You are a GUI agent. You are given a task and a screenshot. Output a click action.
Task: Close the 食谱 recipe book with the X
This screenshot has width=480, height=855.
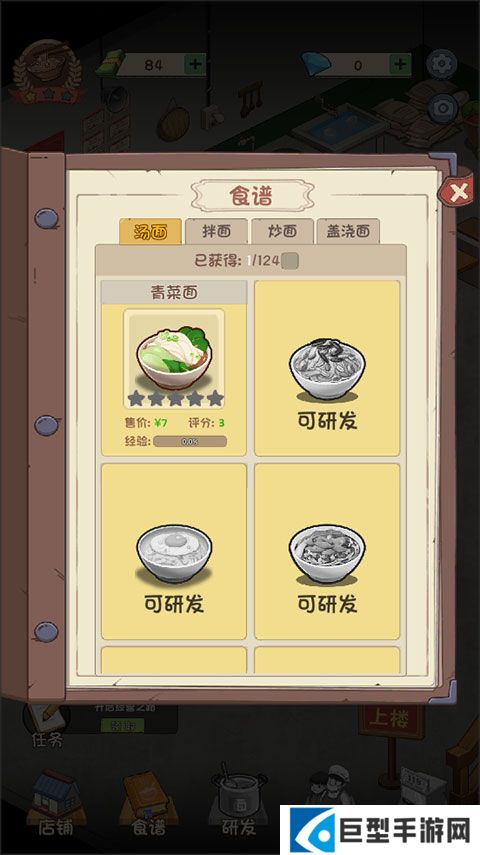(458, 192)
